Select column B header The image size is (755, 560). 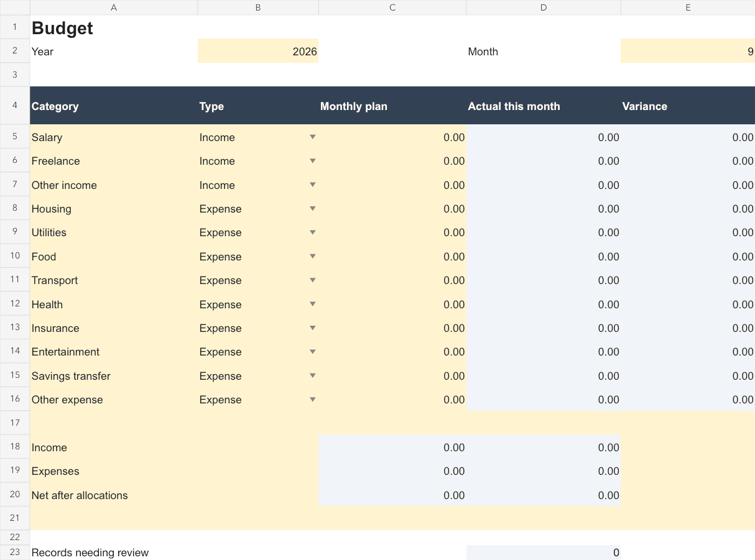click(258, 7)
